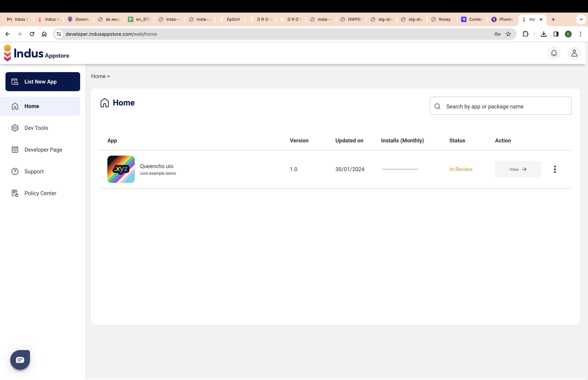
Task: Click the Updated on column header
Action: pos(349,141)
